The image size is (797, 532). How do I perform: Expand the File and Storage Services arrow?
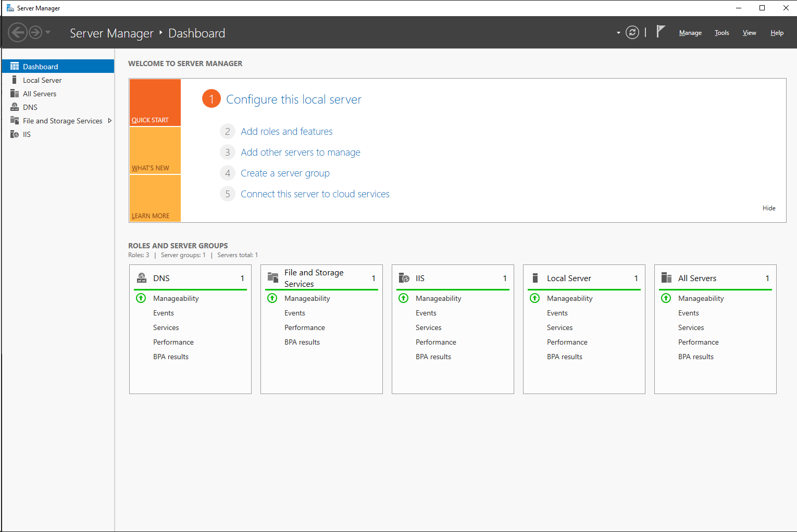(109, 121)
